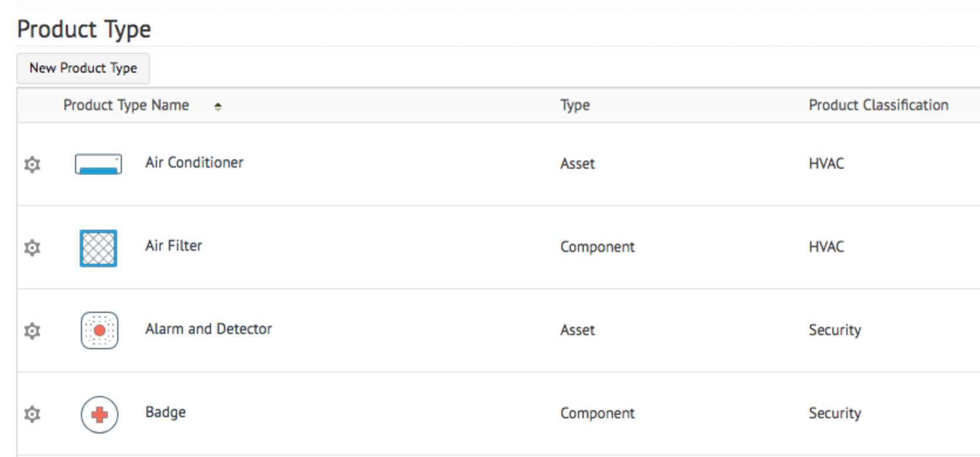980x457 pixels.
Task: Open gear menu for Alarm and Detector
Action: tap(32, 331)
